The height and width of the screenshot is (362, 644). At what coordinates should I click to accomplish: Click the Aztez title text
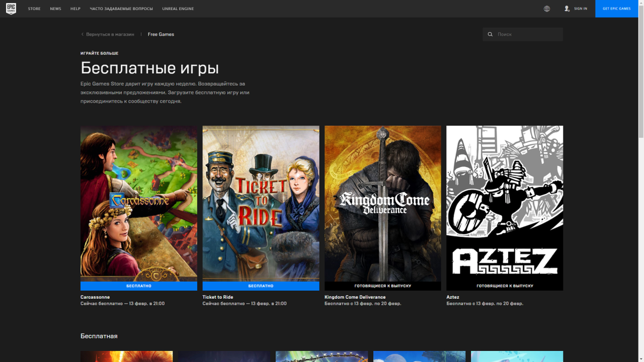point(453,297)
